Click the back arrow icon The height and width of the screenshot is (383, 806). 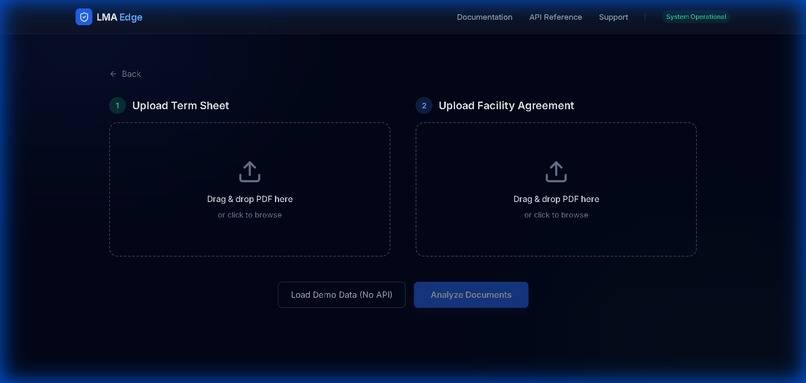[x=113, y=74]
